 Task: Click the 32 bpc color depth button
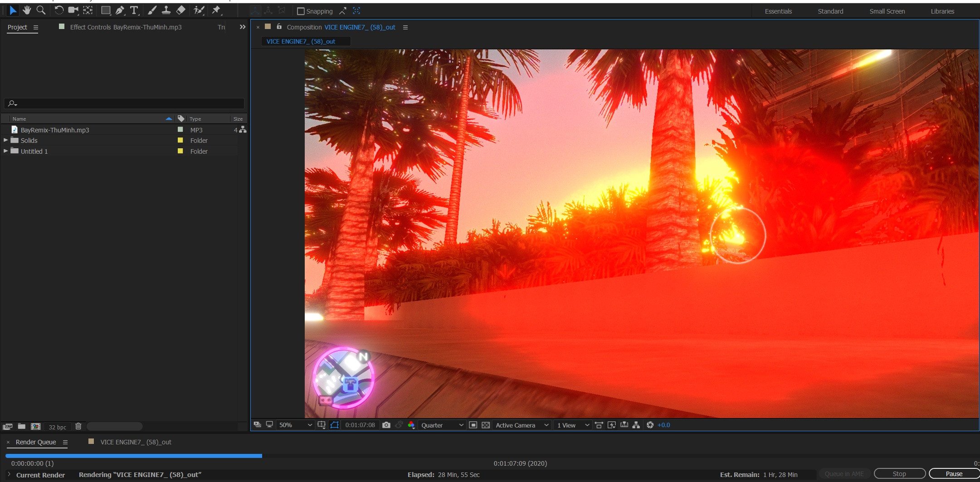(x=58, y=427)
